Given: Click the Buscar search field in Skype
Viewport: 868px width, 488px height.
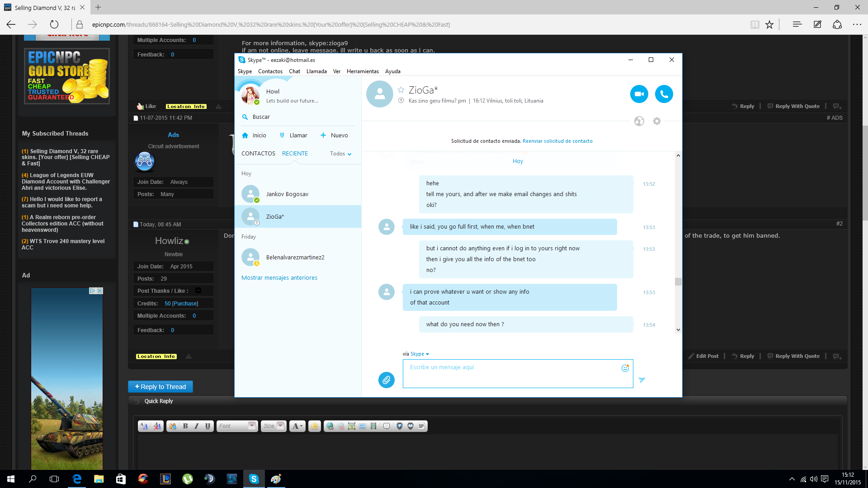Looking at the screenshot, I should [x=298, y=117].
